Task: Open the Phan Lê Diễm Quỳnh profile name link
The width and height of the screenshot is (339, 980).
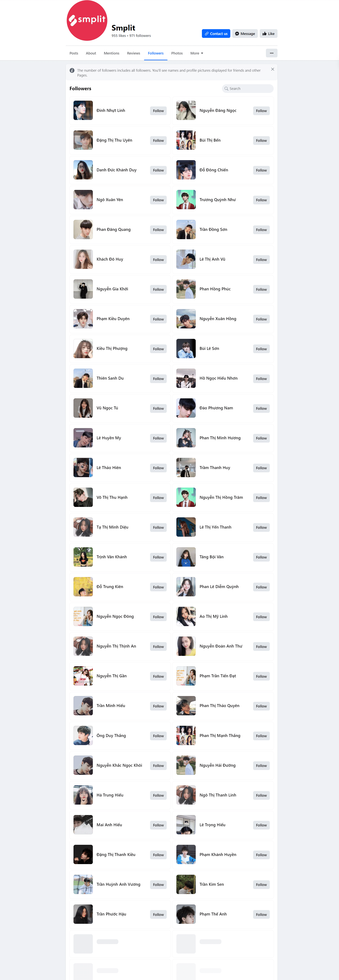Action: (219, 587)
